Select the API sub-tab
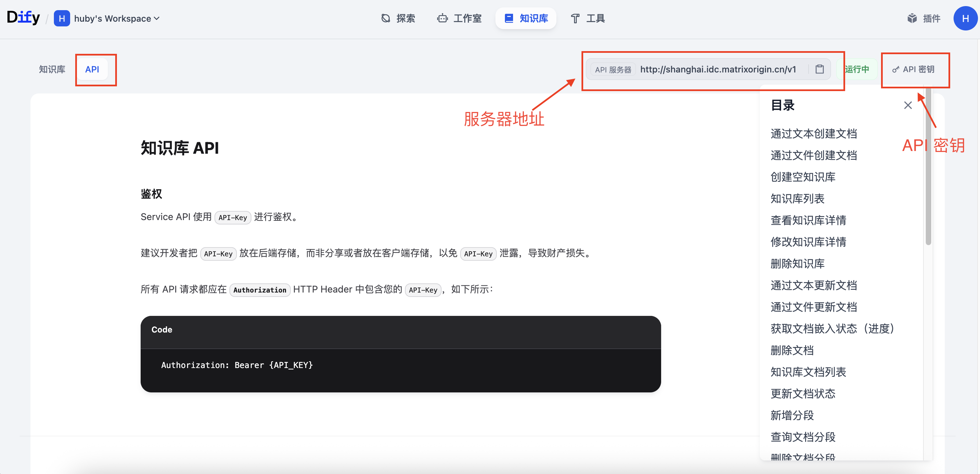980x474 pixels. 92,69
